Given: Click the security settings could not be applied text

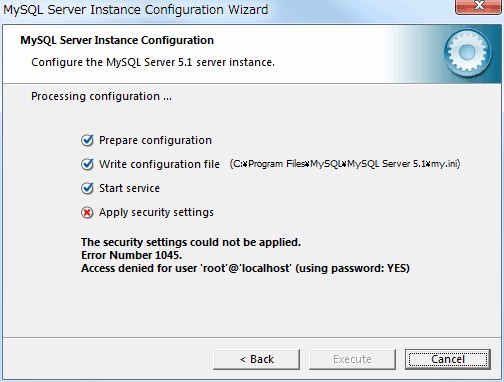Looking at the screenshot, I should (191, 242).
